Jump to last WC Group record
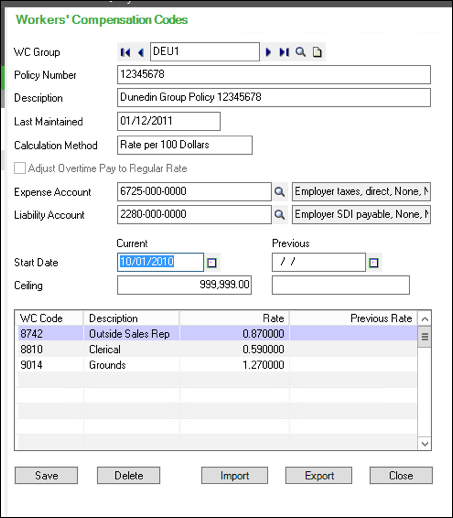453x518 pixels. (284, 52)
